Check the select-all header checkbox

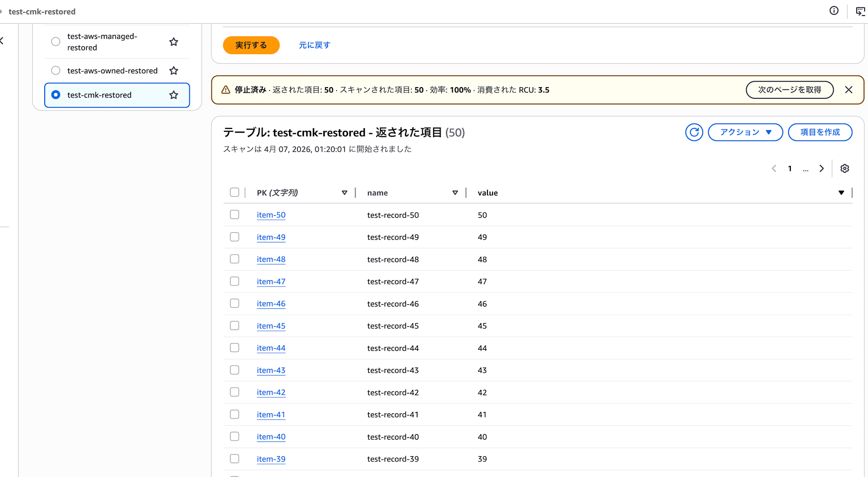point(234,193)
